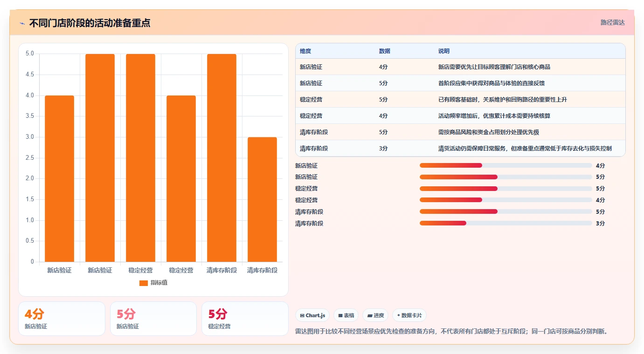Click the orange 指标值 legend swatch
The height and width of the screenshot is (354, 644).
[x=144, y=283]
